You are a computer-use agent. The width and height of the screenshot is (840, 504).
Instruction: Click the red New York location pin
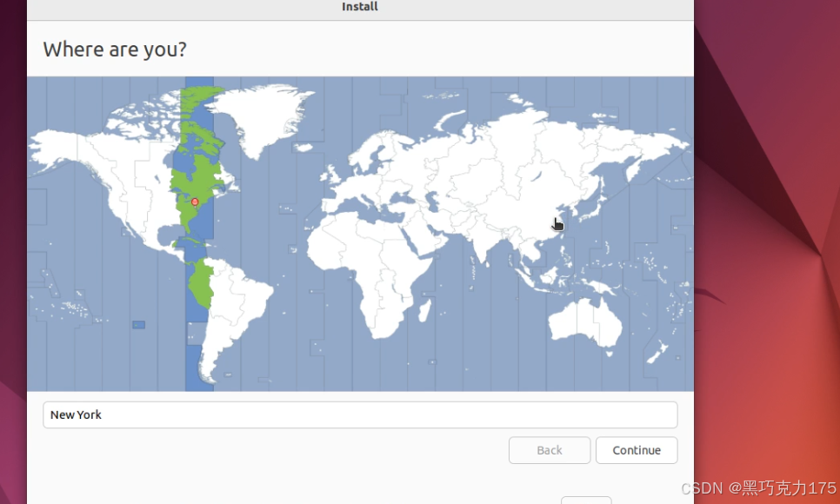point(195,202)
